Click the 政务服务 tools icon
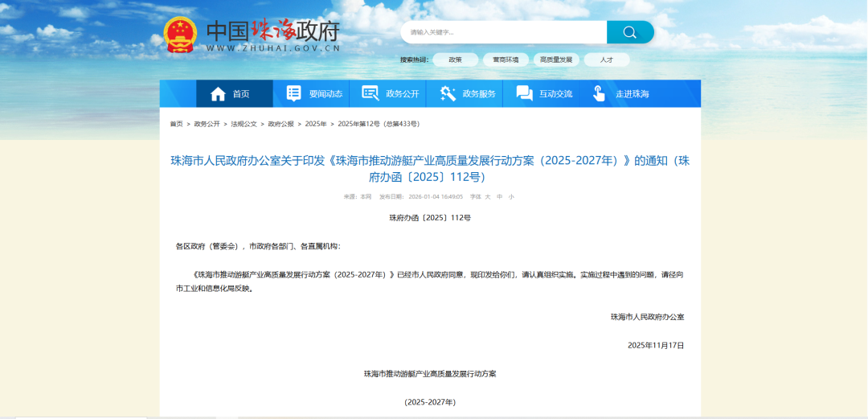This screenshot has height=419, width=868. point(448,93)
